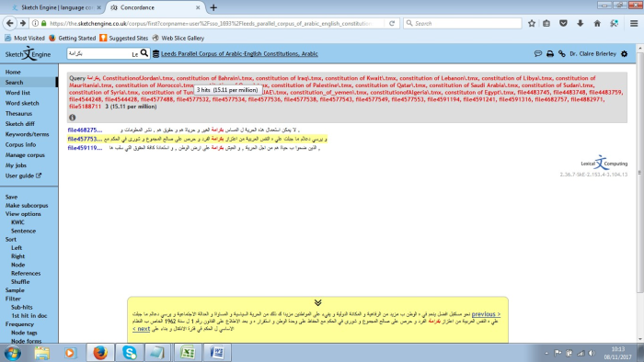
Task: Switch to Sketch Engine language corpus tab
Action: (56, 7)
